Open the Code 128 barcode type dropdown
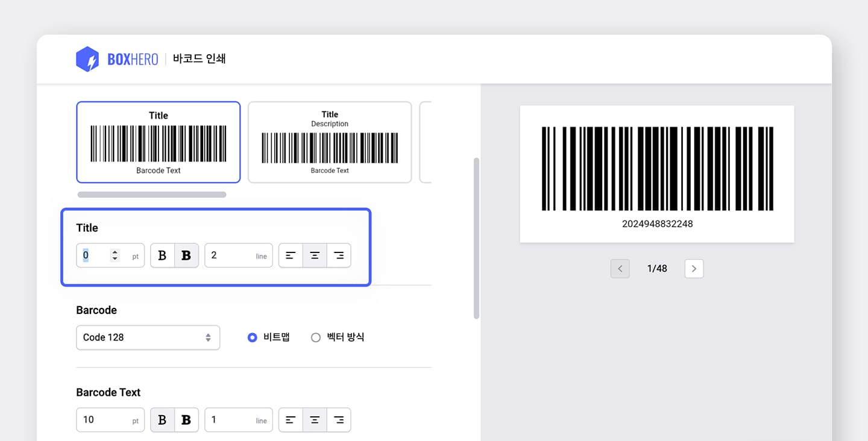 148,337
